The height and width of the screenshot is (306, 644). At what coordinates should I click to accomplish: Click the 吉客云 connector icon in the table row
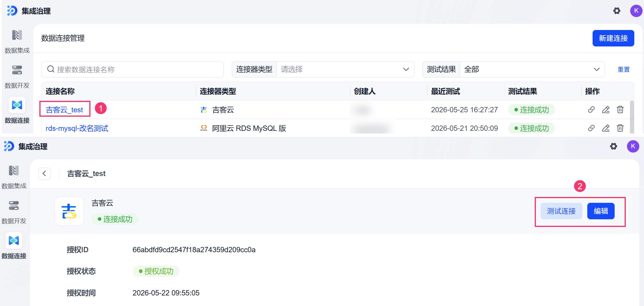coord(204,110)
